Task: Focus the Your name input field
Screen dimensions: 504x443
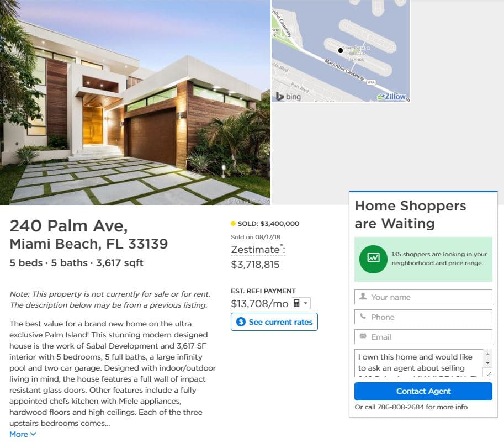Action: [x=428, y=297]
